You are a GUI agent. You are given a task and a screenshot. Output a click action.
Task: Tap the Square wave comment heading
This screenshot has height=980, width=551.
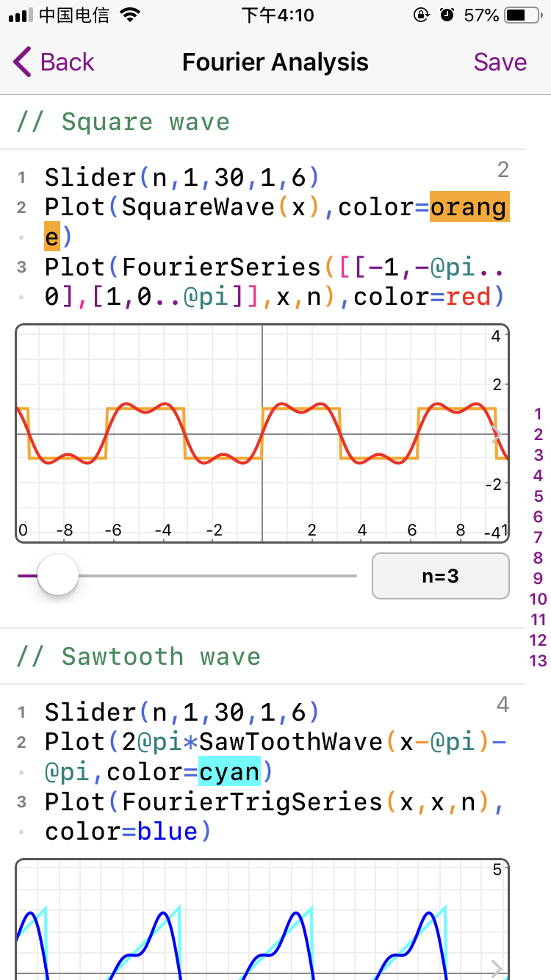[123, 122]
